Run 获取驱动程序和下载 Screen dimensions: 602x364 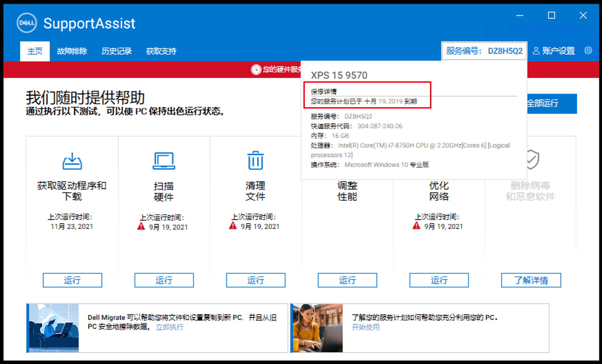(x=72, y=280)
